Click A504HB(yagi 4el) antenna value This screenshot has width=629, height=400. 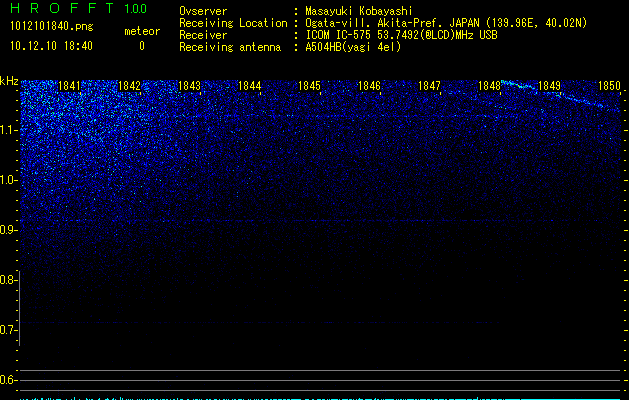pos(353,47)
